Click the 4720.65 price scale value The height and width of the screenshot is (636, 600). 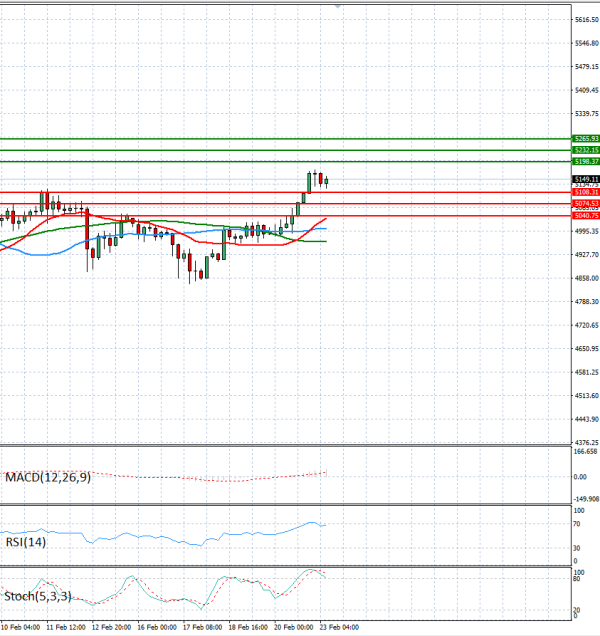586,326
